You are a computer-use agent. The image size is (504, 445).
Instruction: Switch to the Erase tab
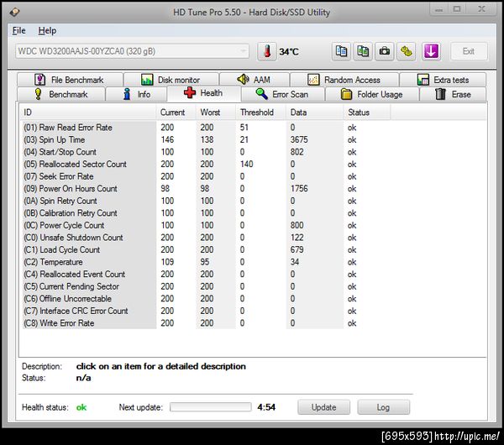pyautogui.click(x=453, y=94)
